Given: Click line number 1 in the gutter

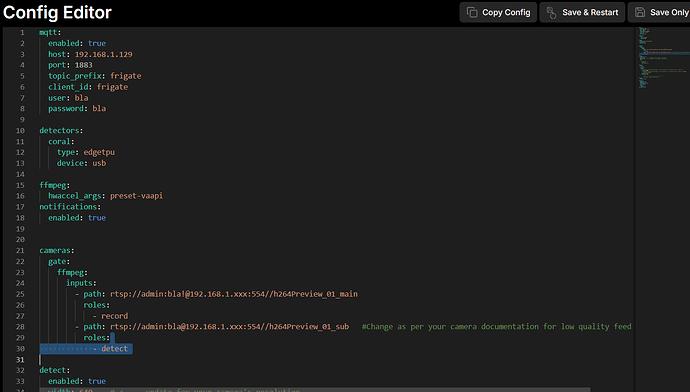Looking at the screenshot, I should pos(22,32).
